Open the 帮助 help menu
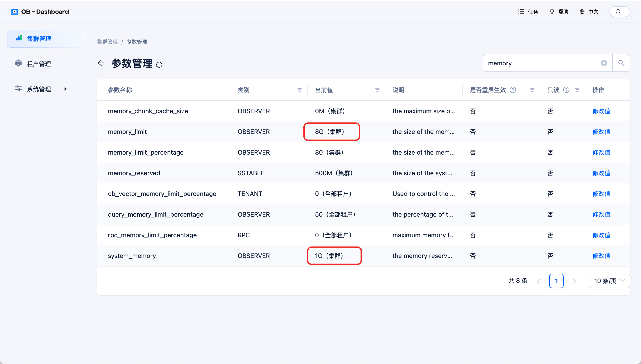 pyautogui.click(x=559, y=12)
